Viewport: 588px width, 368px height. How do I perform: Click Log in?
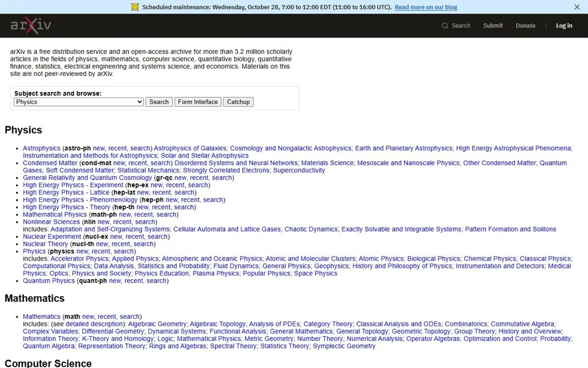point(564,26)
